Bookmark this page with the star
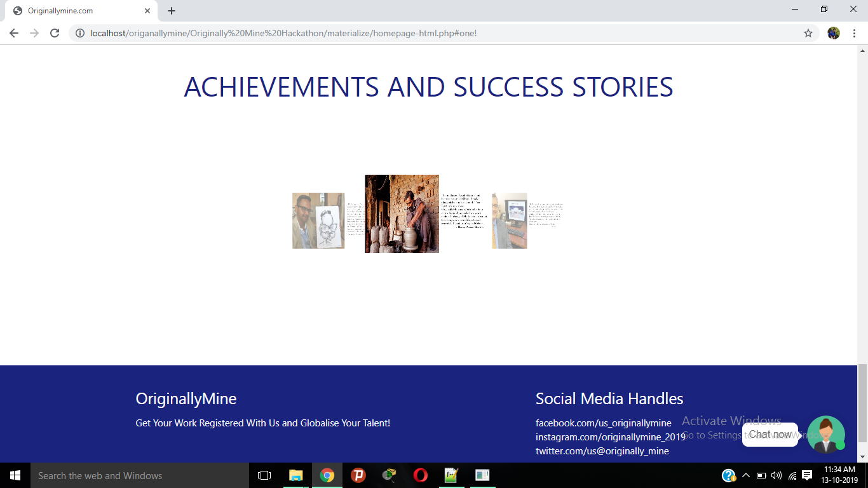This screenshot has height=488, width=868. [x=808, y=33]
